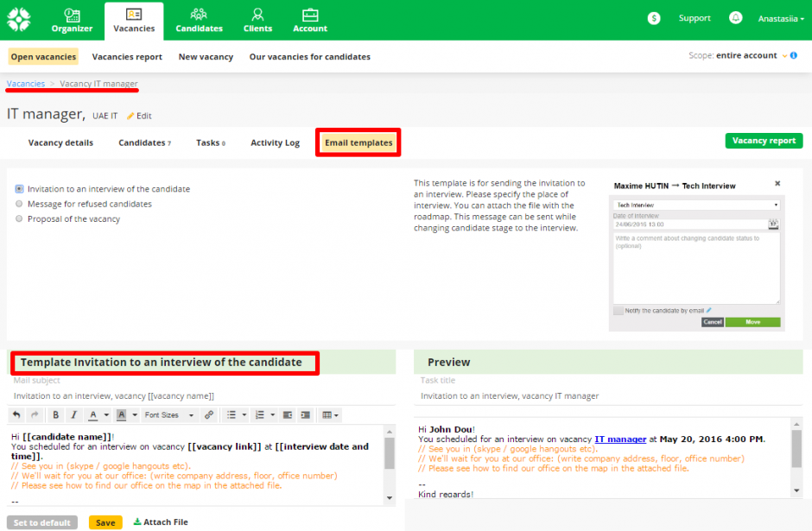Open the Vacancies report submenu item
The height and width of the screenshot is (531, 812).
click(127, 57)
